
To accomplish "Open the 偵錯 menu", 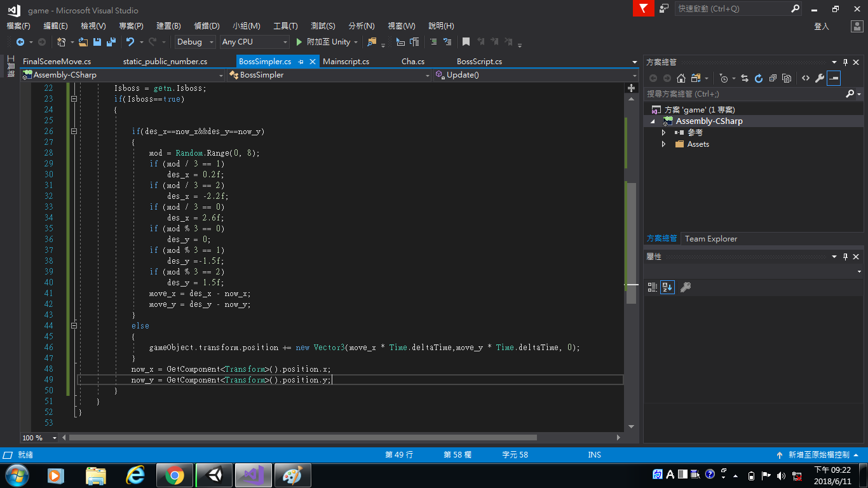I will [206, 26].
